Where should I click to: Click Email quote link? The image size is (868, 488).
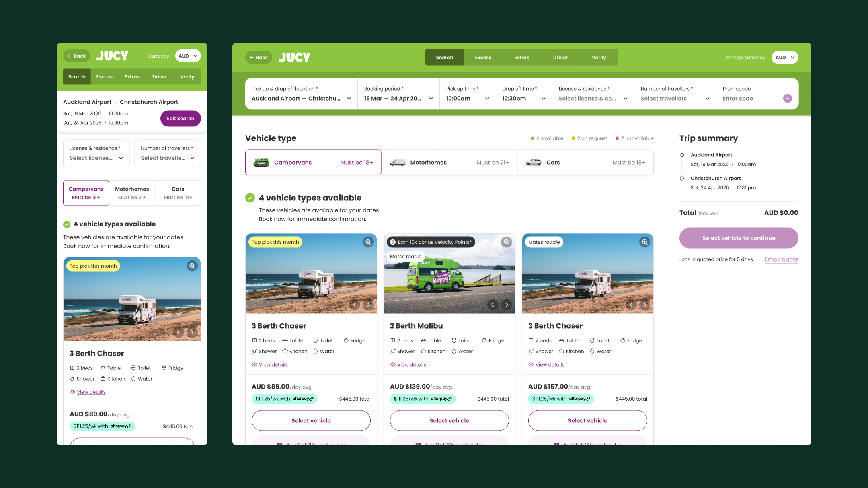pyautogui.click(x=782, y=259)
